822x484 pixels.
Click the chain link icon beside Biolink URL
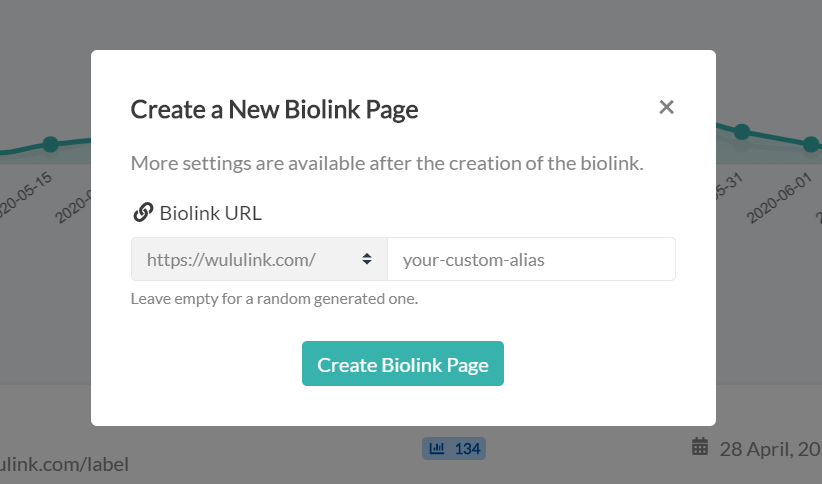pyautogui.click(x=143, y=213)
